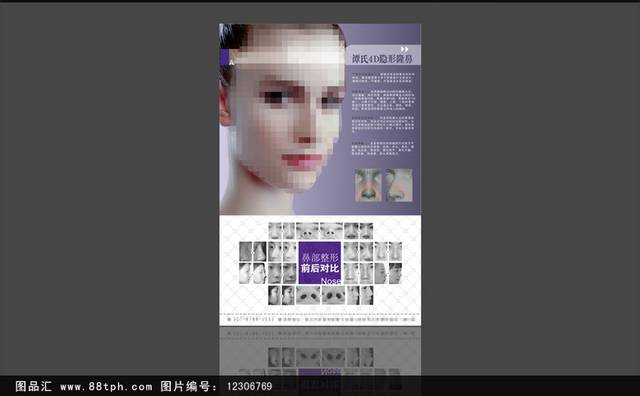Click top-row left nostril close-up thumbnail
Viewport: 640px width, 396px height.
tap(307, 231)
